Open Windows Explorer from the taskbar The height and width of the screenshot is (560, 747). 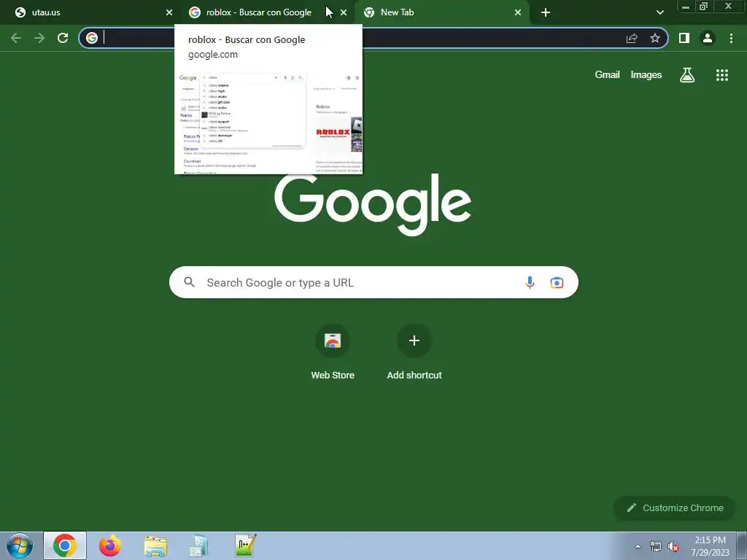pos(155,546)
